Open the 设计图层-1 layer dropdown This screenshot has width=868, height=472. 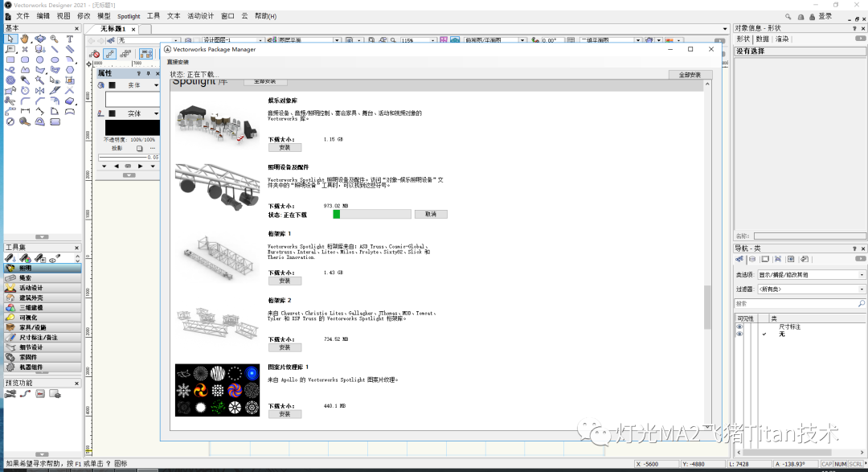click(232, 40)
